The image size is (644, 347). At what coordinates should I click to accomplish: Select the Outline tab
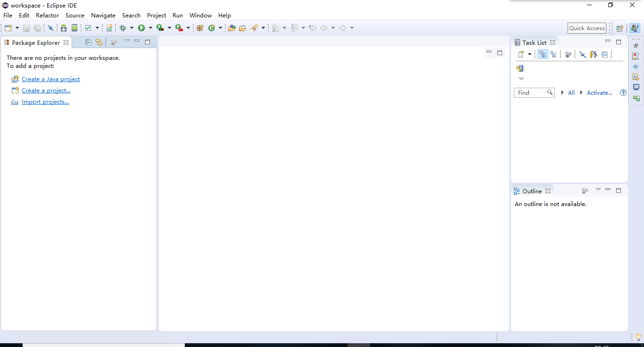(x=531, y=191)
